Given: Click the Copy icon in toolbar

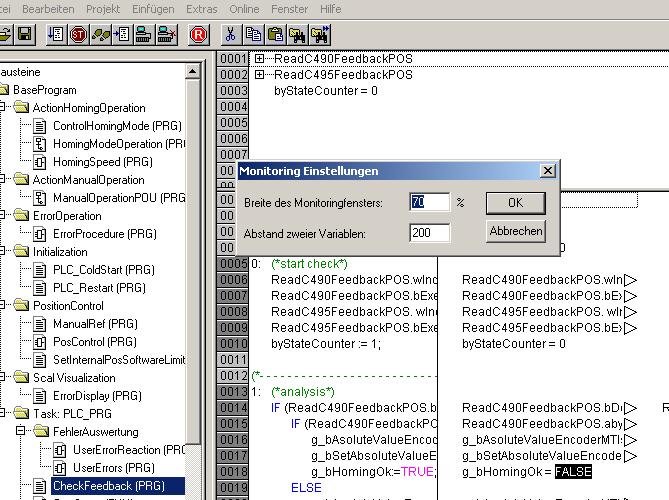Looking at the screenshot, I should click(x=253, y=34).
